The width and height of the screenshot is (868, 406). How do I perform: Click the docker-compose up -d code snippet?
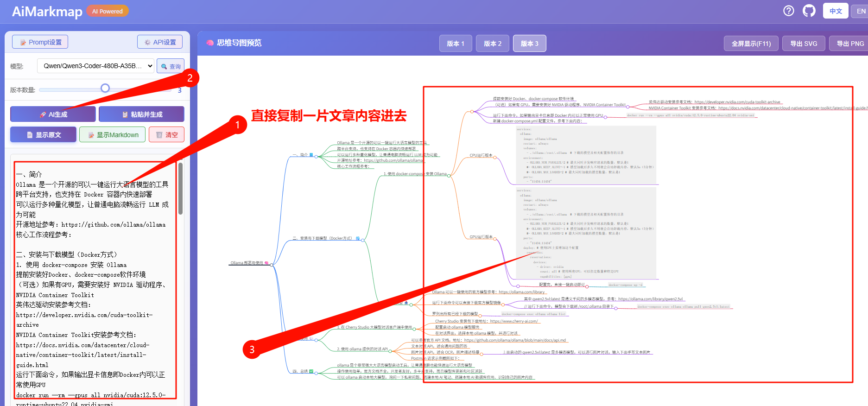click(625, 285)
